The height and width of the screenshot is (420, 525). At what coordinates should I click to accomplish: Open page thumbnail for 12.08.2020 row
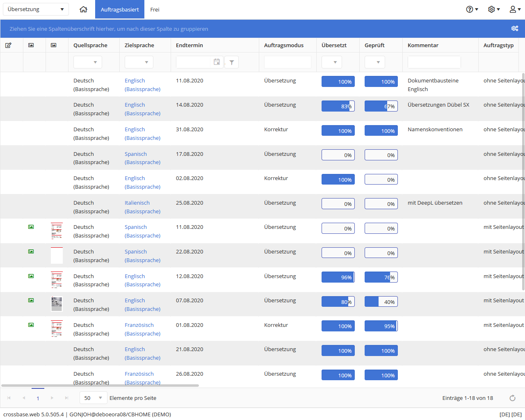[57, 280]
